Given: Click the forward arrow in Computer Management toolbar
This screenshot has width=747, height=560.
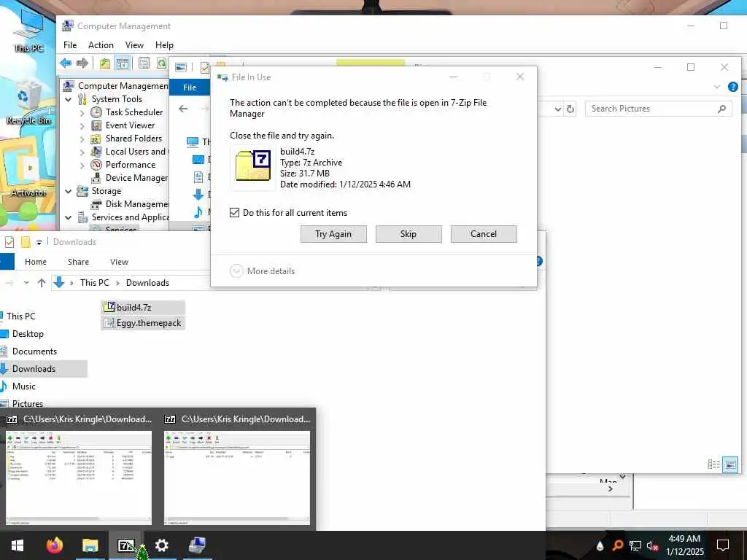Looking at the screenshot, I should pos(82,63).
